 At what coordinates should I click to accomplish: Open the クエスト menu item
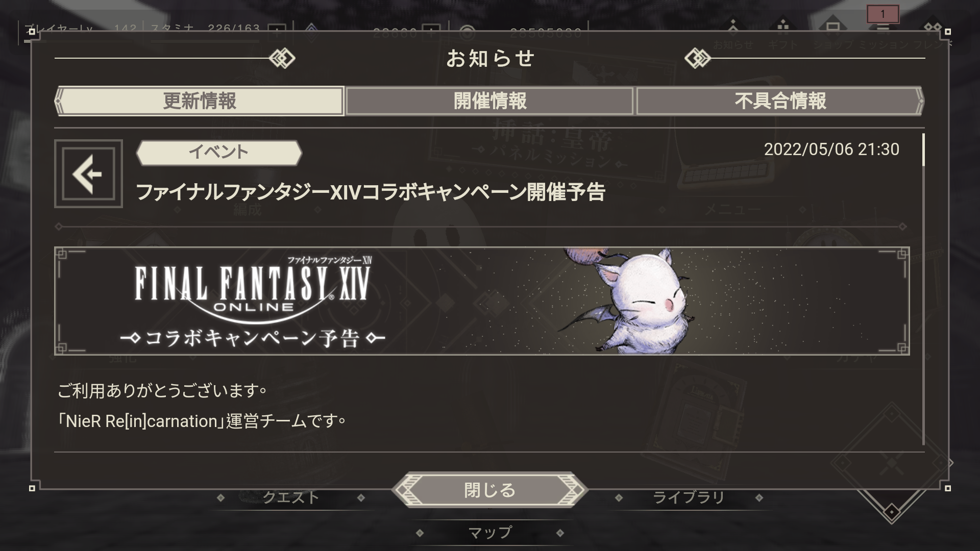click(x=290, y=497)
